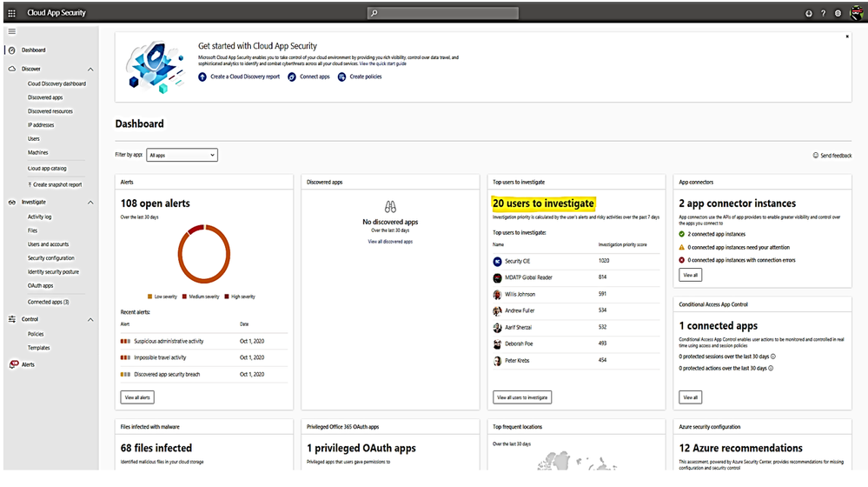Image resolution: width=868 pixels, height=487 pixels.
Task: Open the Filter by app dropdown
Action: pyautogui.click(x=182, y=155)
